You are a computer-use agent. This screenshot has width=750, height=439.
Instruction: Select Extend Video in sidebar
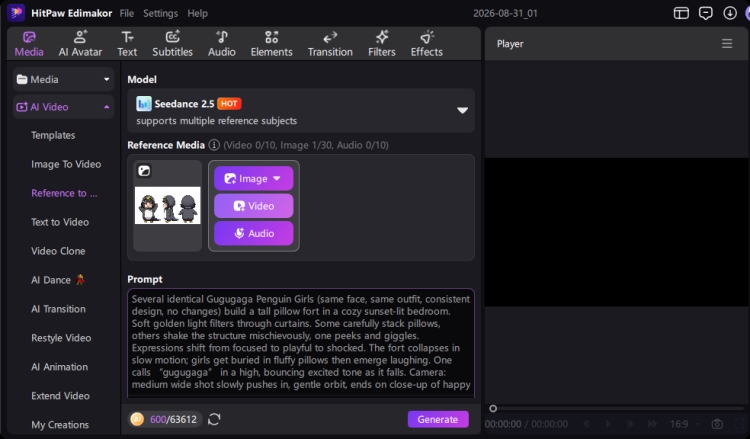(x=60, y=396)
